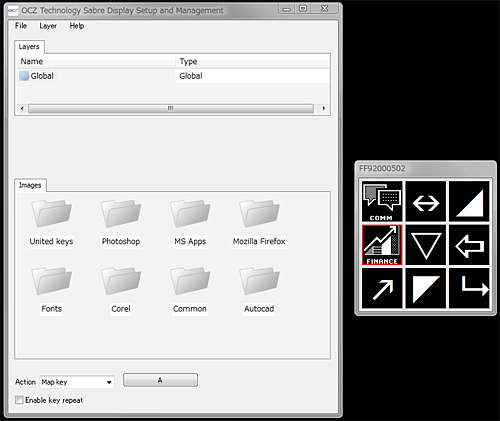Open the Autocad images folder
The height and width of the screenshot is (421, 500).
[259, 290]
